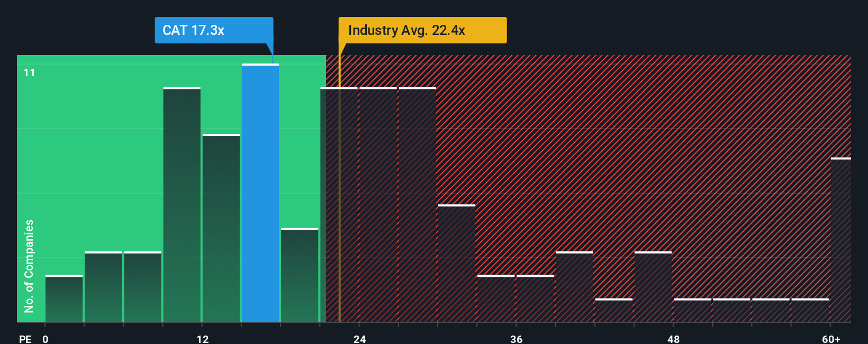Select the 60+ PE bar
Screen dimensions: 868x344
pyautogui.click(x=841, y=240)
